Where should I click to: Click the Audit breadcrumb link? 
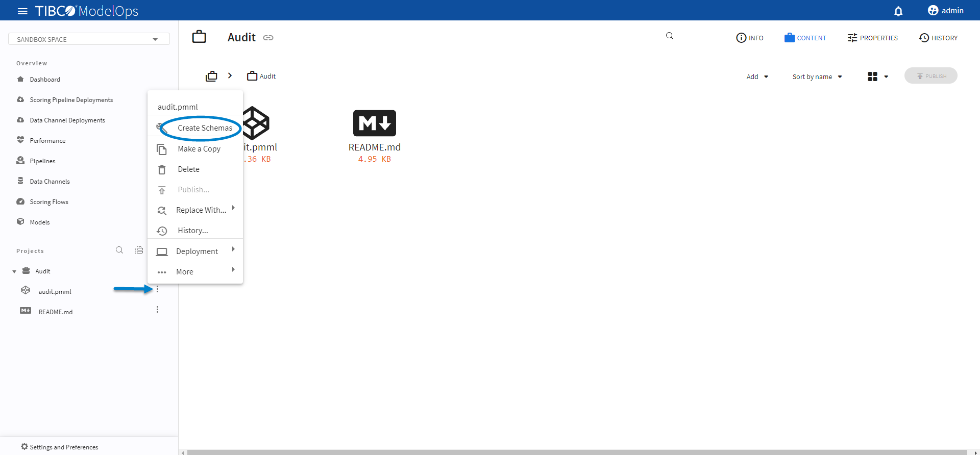tap(261, 76)
